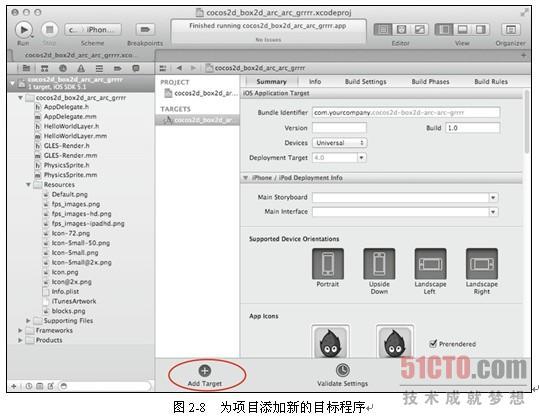This screenshot has width=539, height=419.
Task: Toggle the Landscape Left orientation
Action: click(x=430, y=264)
